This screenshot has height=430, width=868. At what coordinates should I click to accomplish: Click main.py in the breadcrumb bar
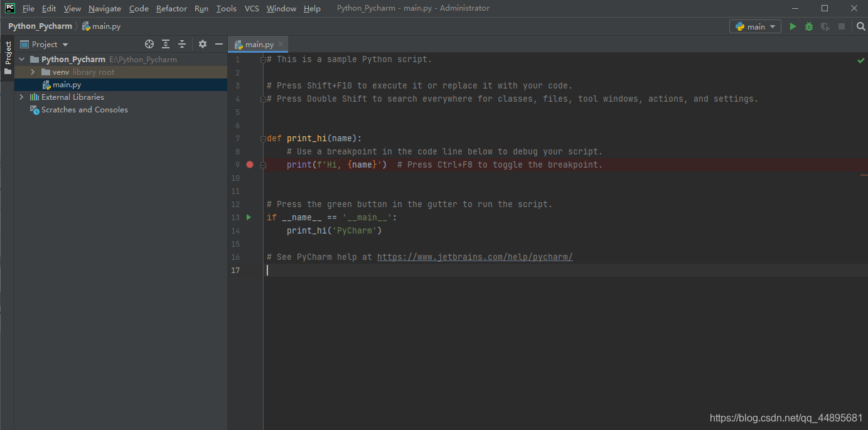pyautogui.click(x=101, y=26)
